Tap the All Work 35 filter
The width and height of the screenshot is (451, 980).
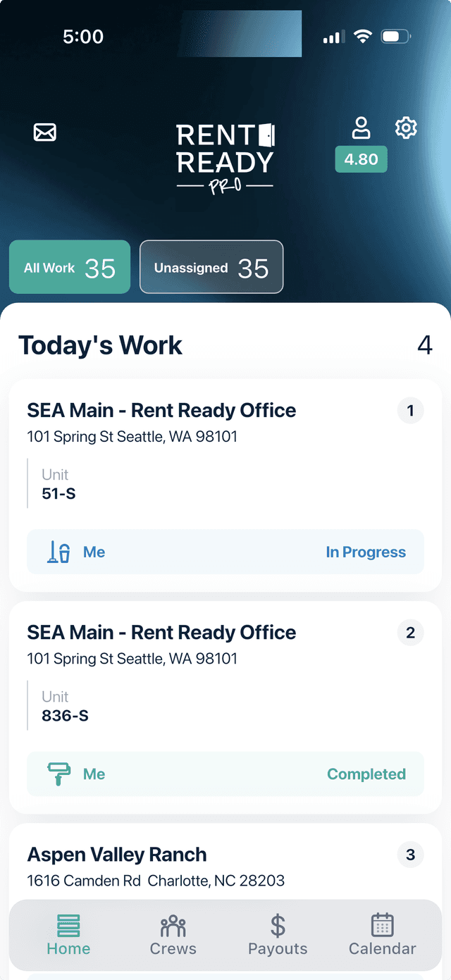tap(69, 267)
